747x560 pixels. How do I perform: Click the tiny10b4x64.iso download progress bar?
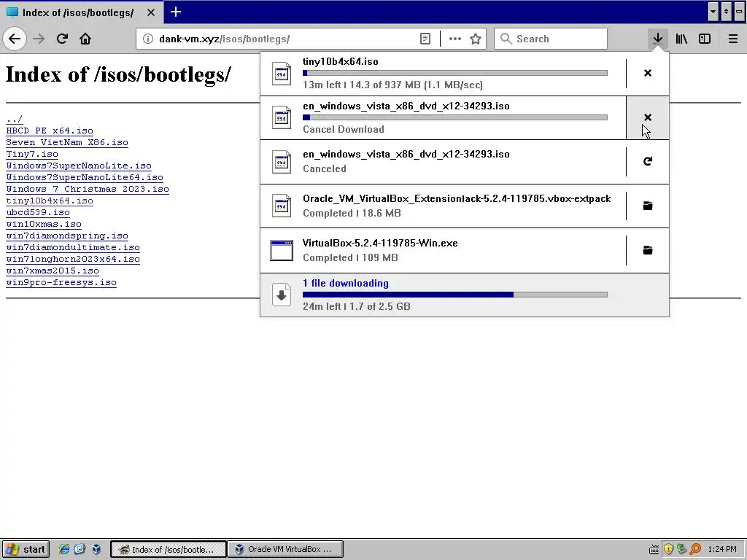coord(455,73)
